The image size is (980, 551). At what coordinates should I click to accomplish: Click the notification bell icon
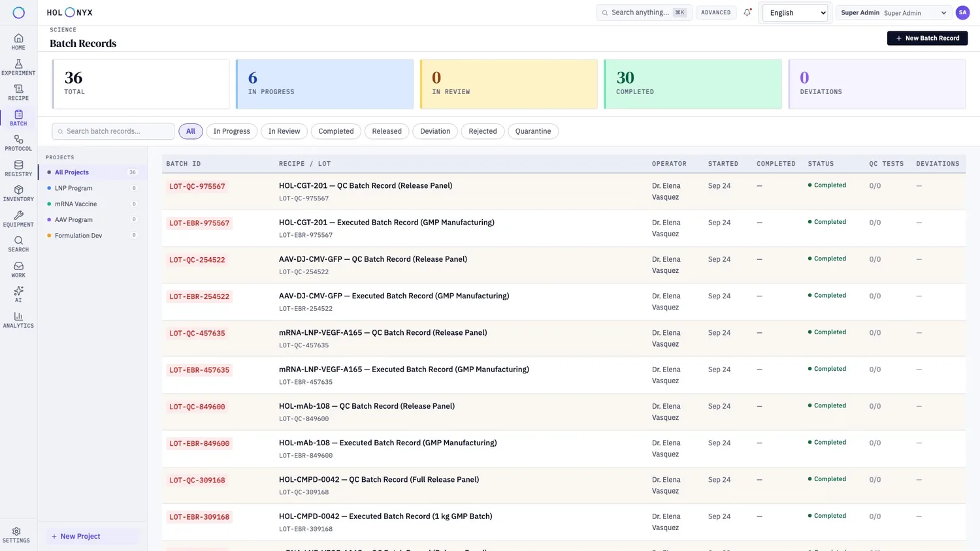[747, 12]
